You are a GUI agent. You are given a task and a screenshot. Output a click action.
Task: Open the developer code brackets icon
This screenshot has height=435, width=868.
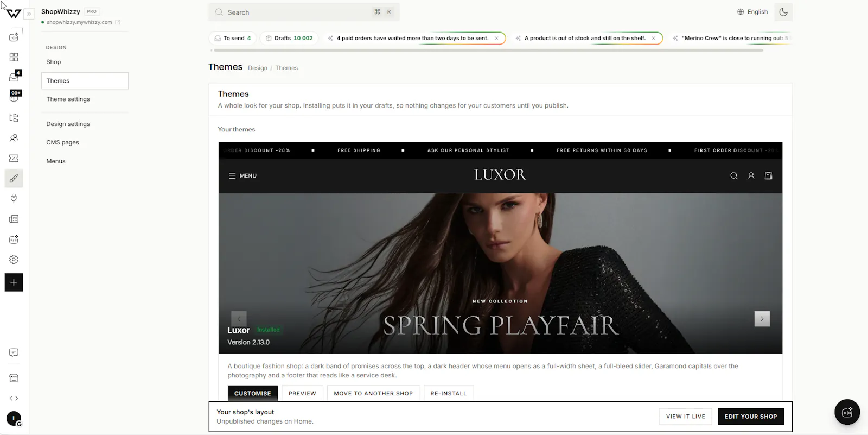14,398
